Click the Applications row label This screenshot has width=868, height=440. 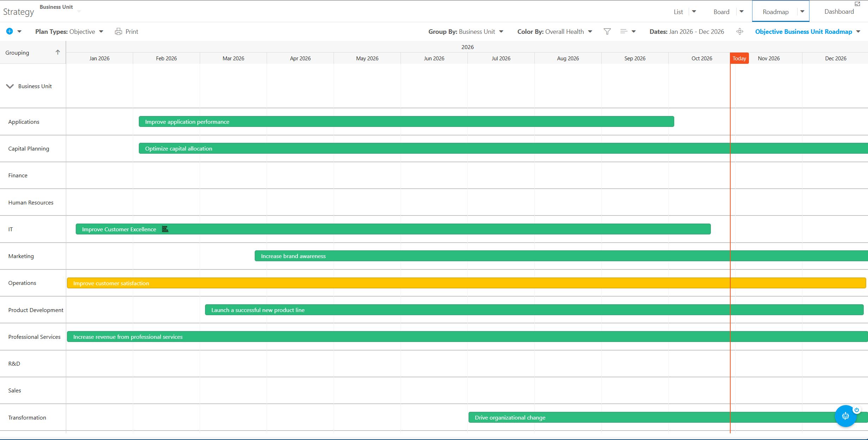[x=24, y=122]
